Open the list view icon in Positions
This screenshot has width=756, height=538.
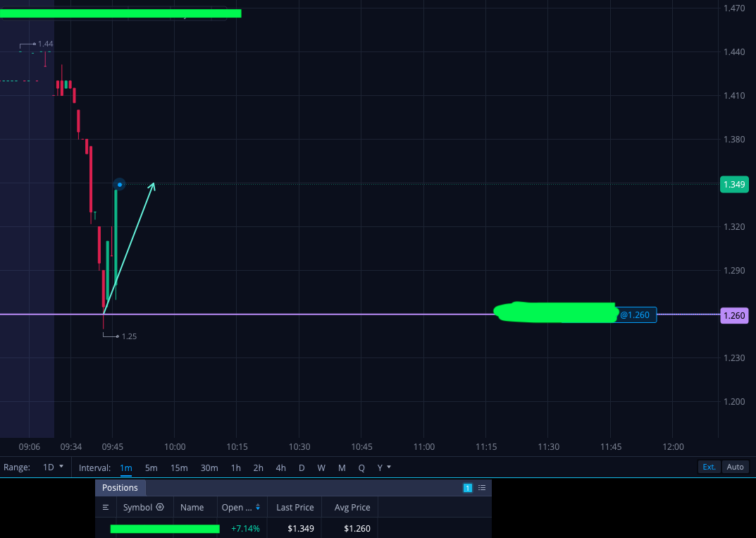click(482, 488)
